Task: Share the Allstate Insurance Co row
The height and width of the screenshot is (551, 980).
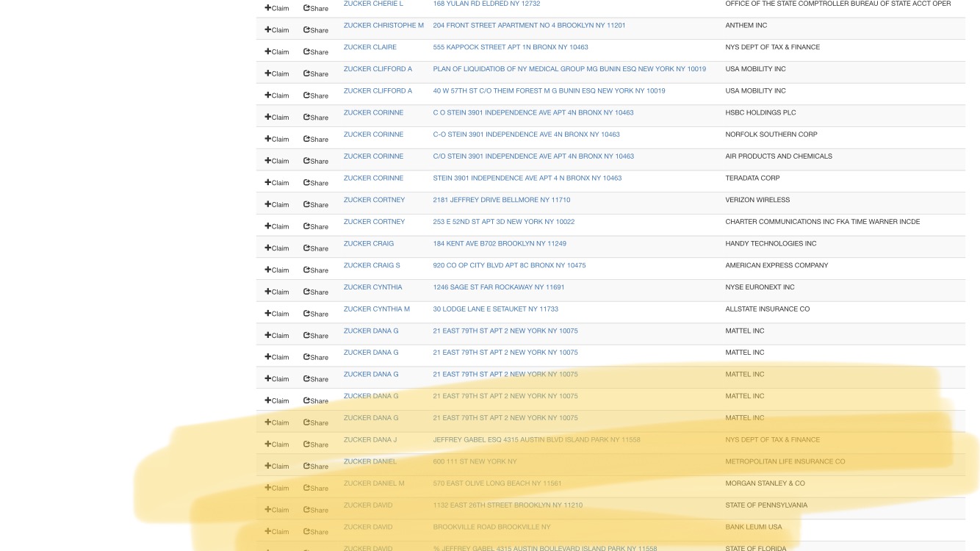Action: coord(316,314)
